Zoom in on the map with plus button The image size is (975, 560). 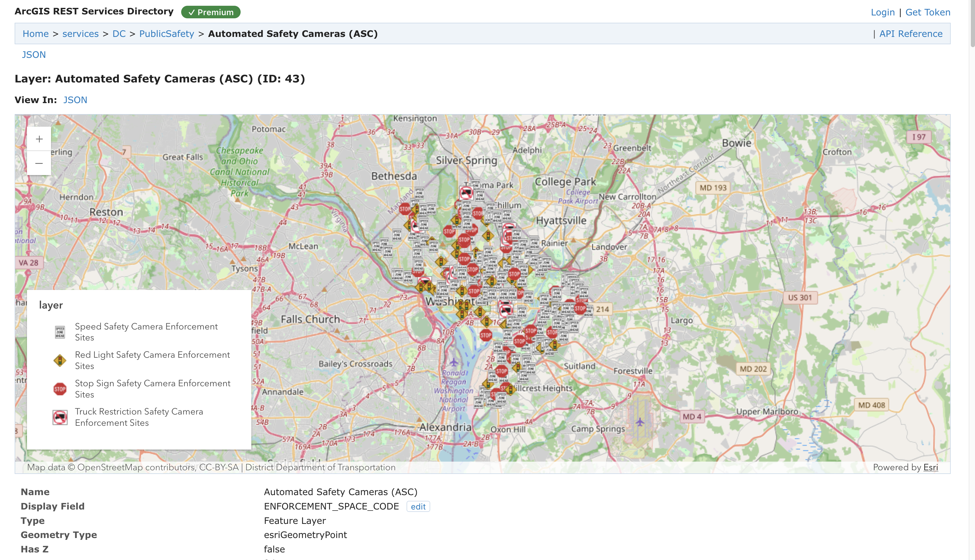coord(39,139)
